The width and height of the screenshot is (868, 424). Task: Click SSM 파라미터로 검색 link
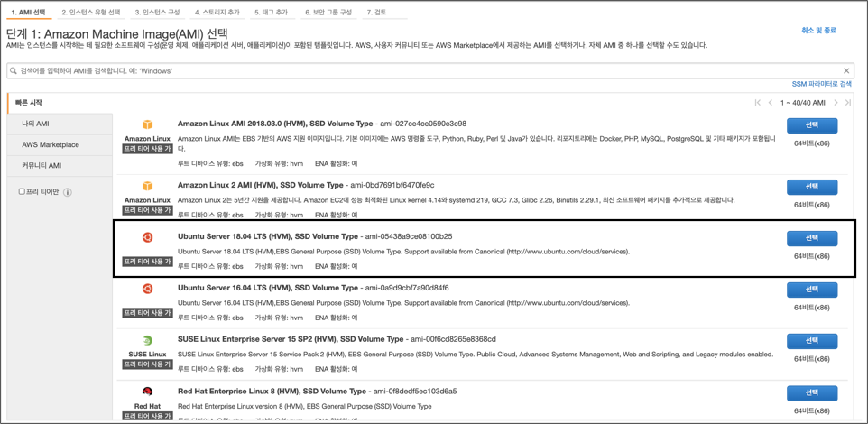pyautogui.click(x=822, y=84)
